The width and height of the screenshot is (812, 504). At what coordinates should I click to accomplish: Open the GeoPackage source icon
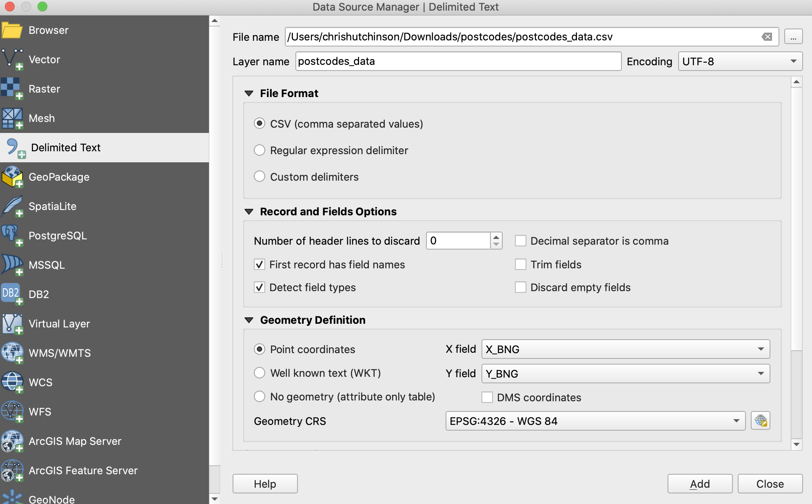[12, 177]
